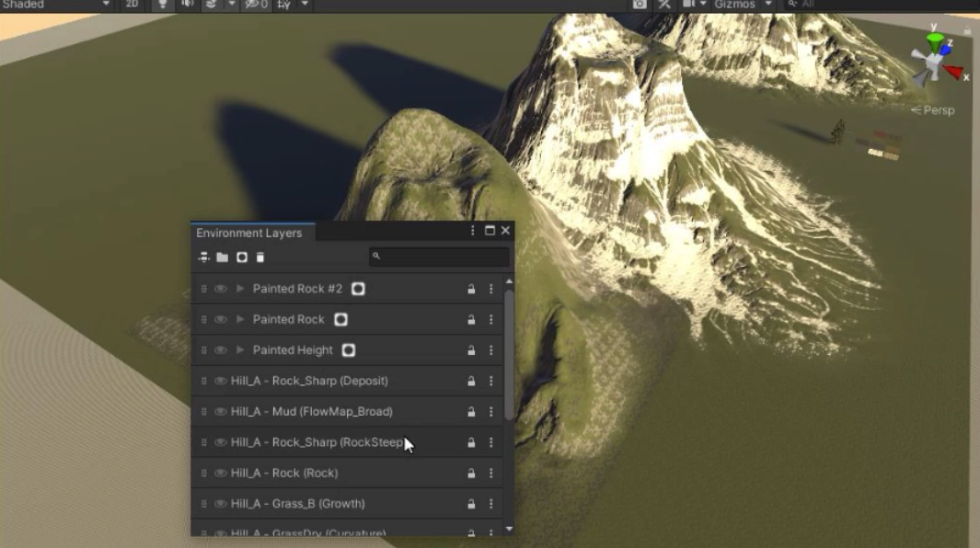Image resolution: width=980 pixels, height=548 pixels.
Task: Switch to Persp view via the label
Action: coord(940,109)
